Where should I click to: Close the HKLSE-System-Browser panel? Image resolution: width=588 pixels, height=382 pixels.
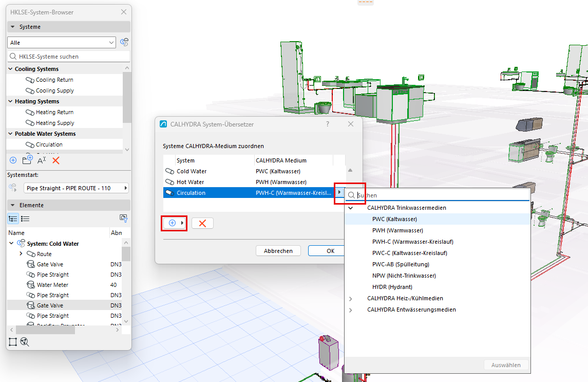[124, 12]
